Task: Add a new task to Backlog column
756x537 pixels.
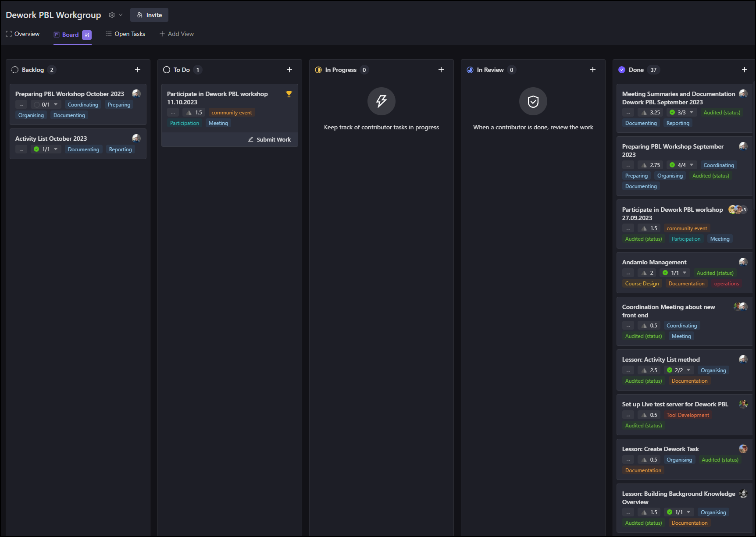Action: (138, 70)
